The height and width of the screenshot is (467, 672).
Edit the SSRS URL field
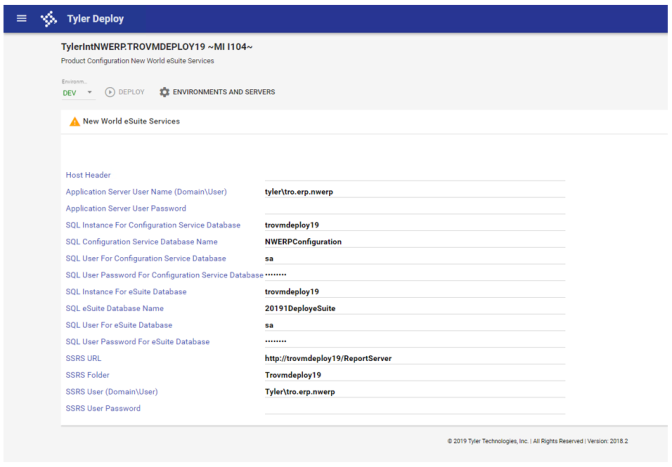point(415,358)
